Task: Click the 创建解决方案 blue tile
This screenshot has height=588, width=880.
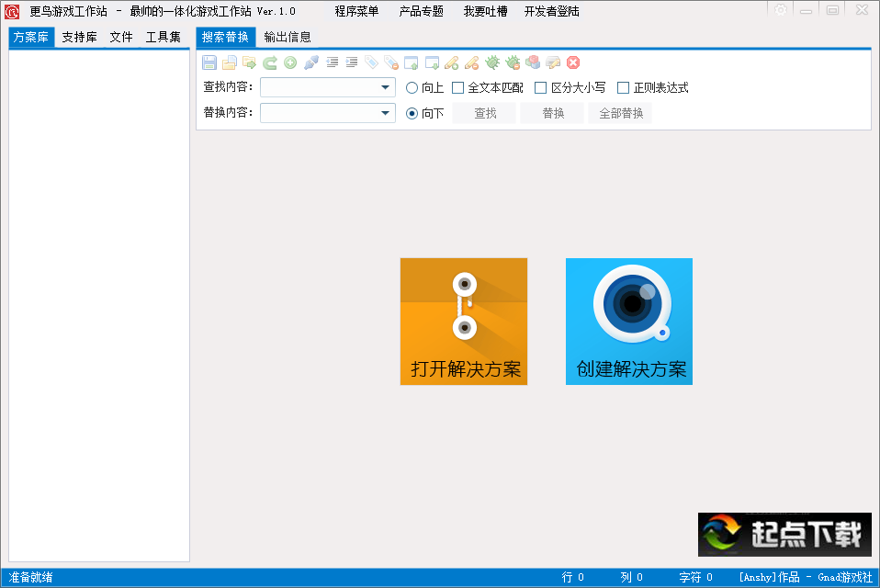Action: point(629,322)
